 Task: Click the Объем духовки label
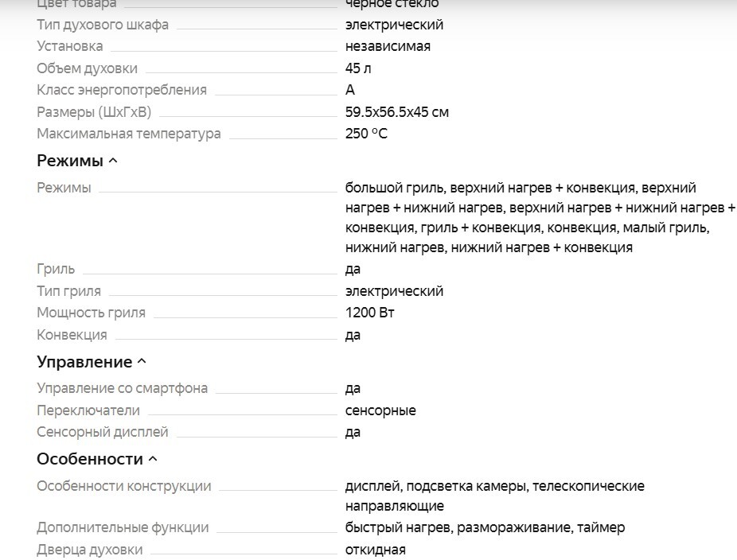click(87, 68)
